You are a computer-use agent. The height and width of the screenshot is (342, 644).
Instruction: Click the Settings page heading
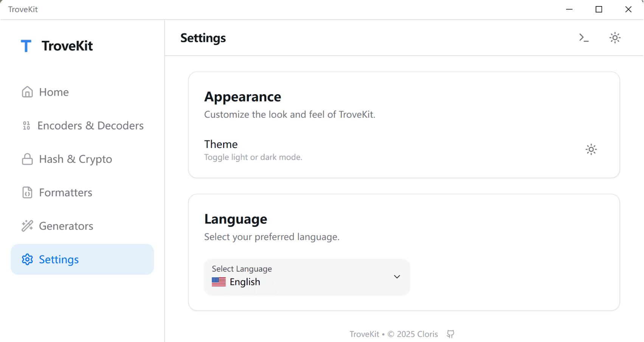click(203, 38)
